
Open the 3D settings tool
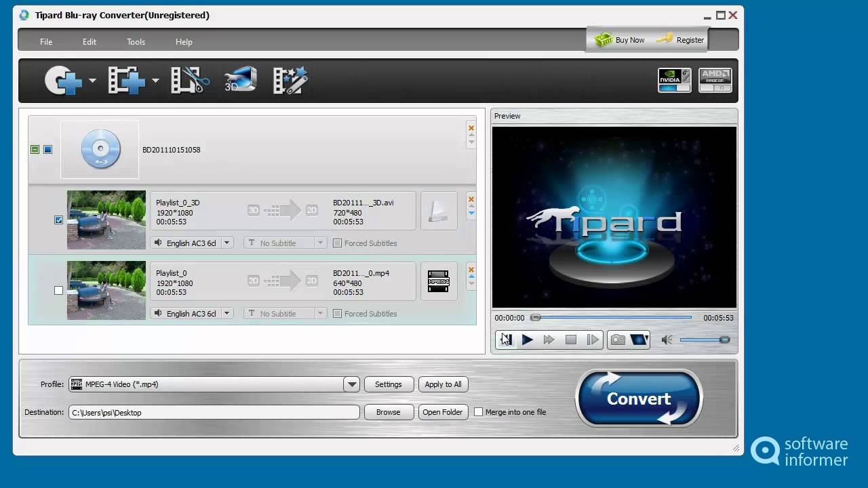(x=240, y=80)
